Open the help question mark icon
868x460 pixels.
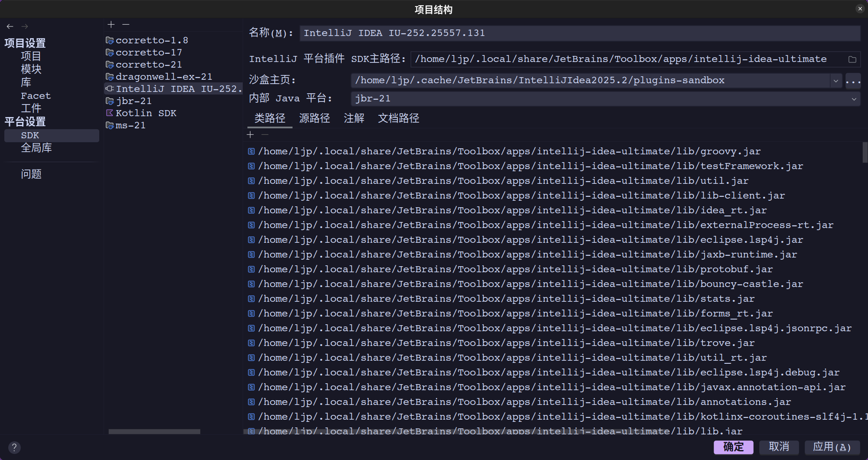click(14, 447)
